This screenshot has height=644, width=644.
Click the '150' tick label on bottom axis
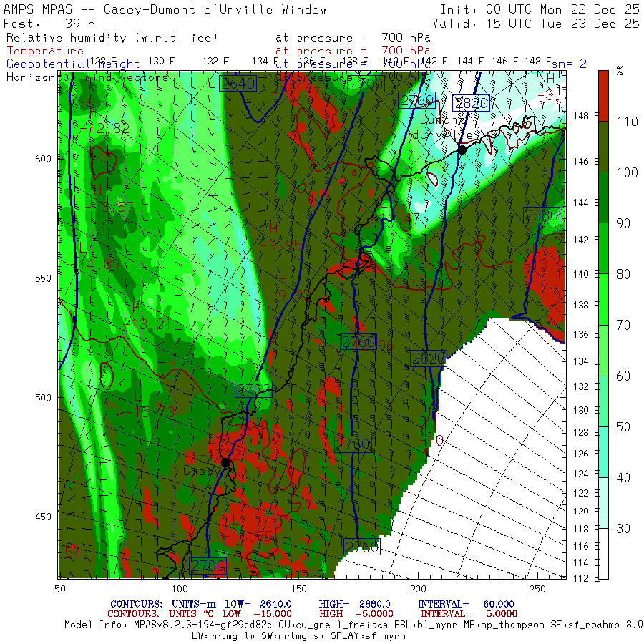[298, 589]
